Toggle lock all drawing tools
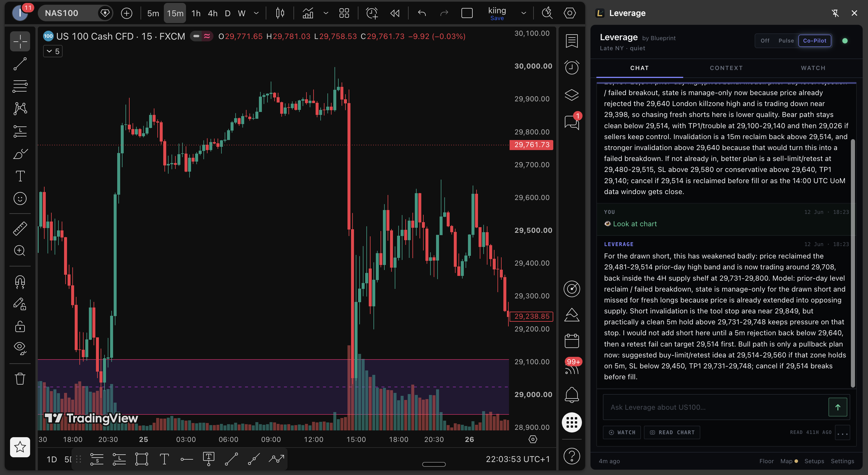This screenshot has height=475, width=868. 20,327
